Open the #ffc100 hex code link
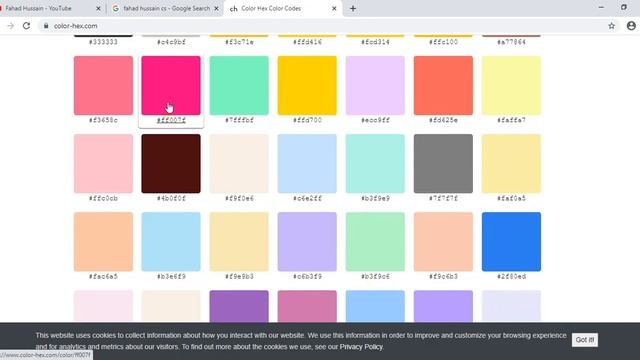The width and height of the screenshot is (640, 360). 443,42
